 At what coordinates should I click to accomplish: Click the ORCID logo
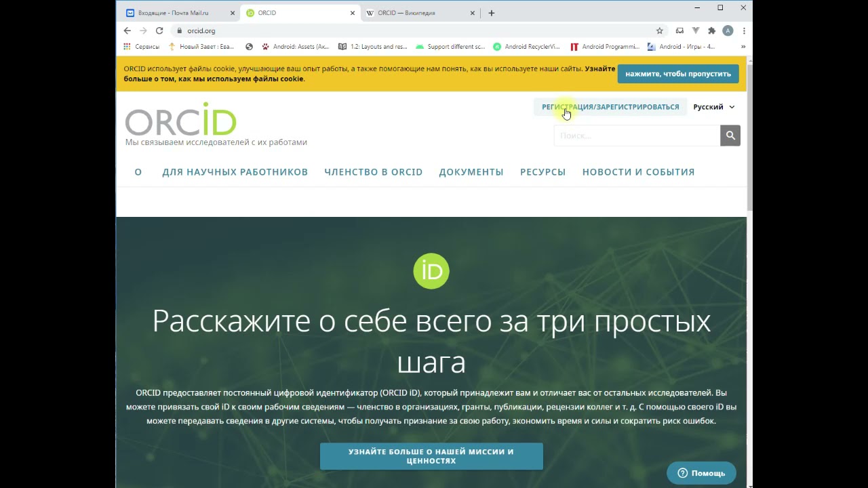[x=181, y=119]
